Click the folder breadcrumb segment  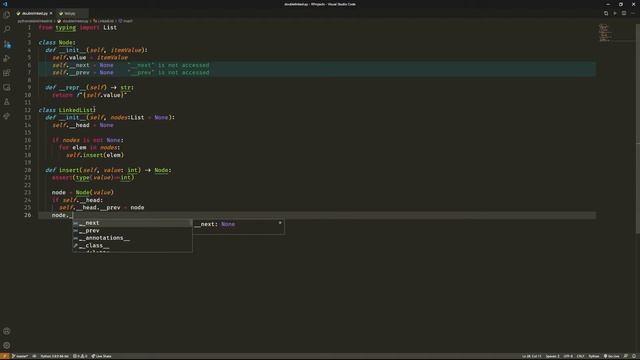pos(35,21)
